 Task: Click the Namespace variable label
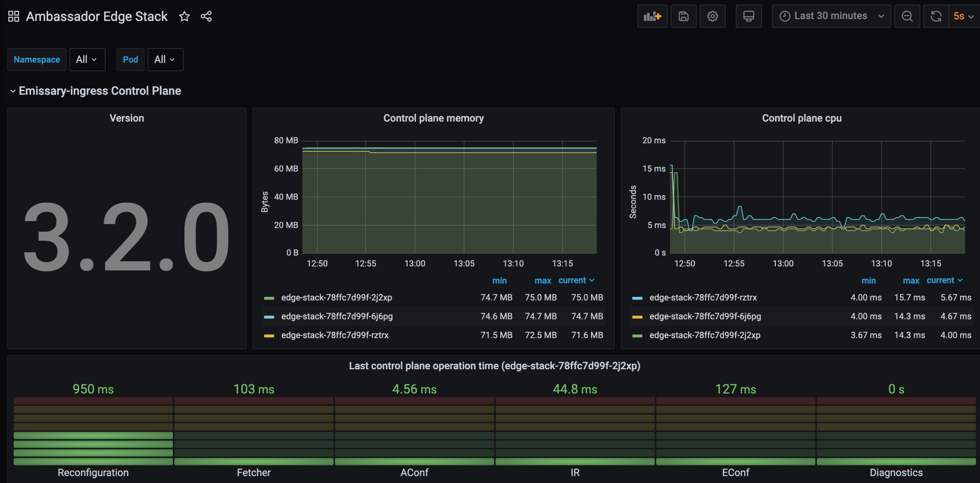point(37,59)
